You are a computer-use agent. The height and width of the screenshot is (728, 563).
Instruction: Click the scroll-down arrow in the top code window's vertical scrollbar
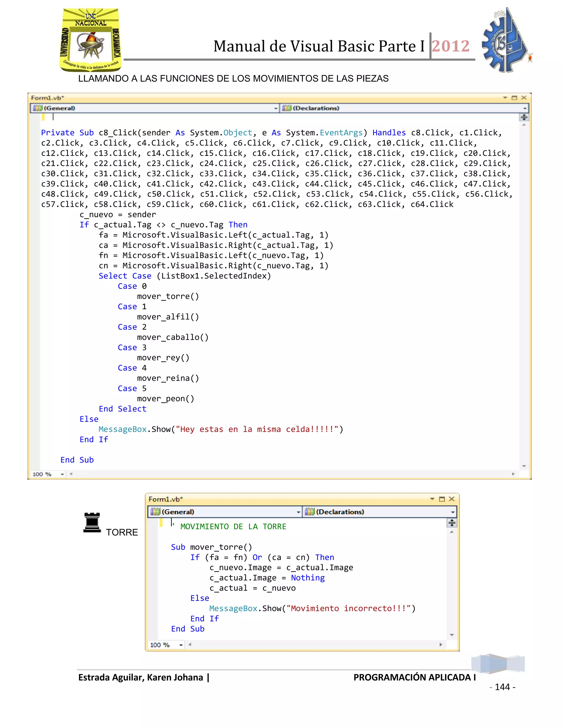coord(524,466)
